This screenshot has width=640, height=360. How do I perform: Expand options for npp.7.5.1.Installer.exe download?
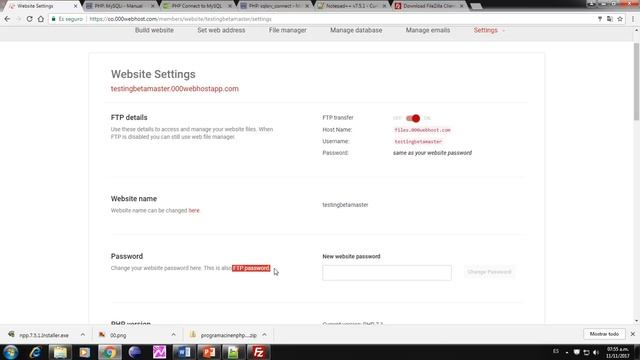coord(83,335)
